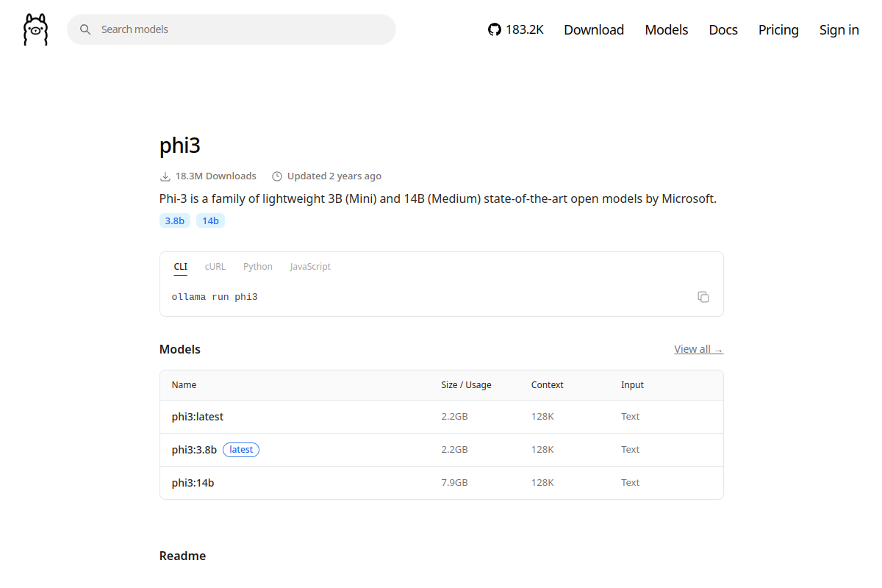Click the clock icon beside Updated
882x588 pixels.
click(x=277, y=176)
